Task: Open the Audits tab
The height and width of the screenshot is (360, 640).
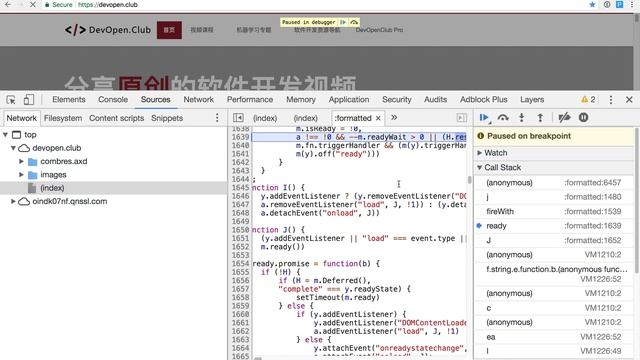Action: 435,100
